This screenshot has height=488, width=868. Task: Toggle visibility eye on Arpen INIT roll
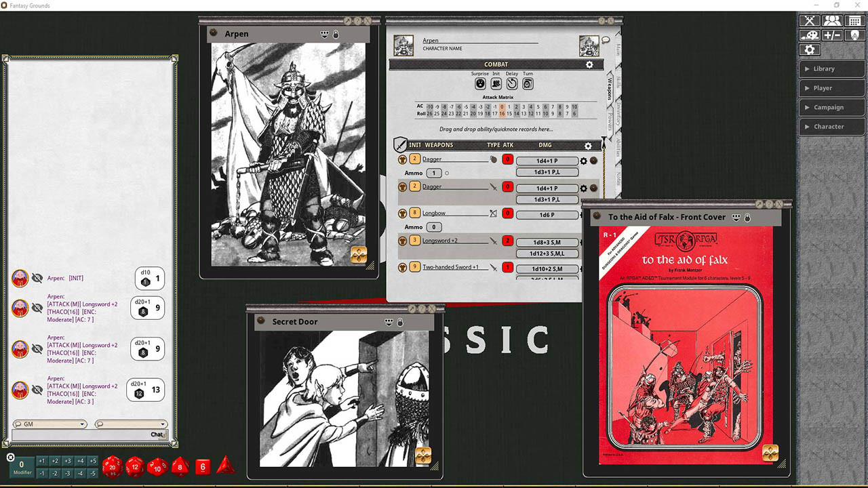[37, 278]
